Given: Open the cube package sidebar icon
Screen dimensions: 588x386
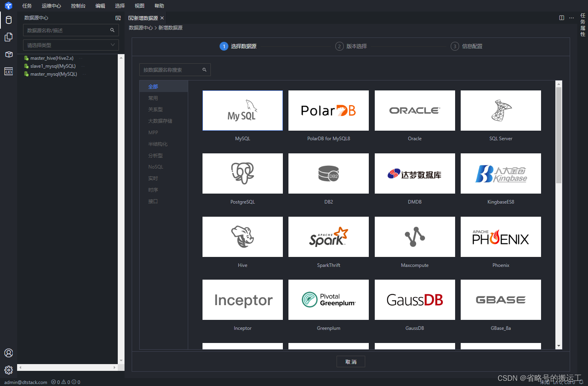Looking at the screenshot, I should tap(8, 54).
